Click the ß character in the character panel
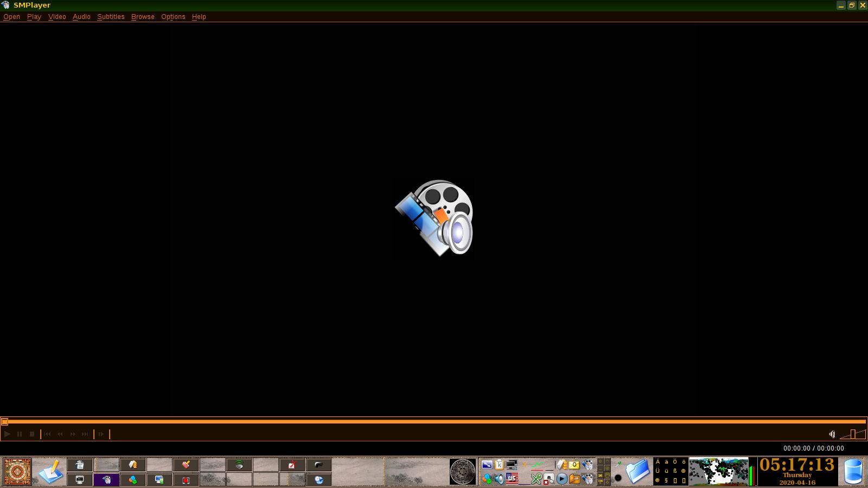Image resolution: width=868 pixels, height=488 pixels. pyautogui.click(x=675, y=471)
